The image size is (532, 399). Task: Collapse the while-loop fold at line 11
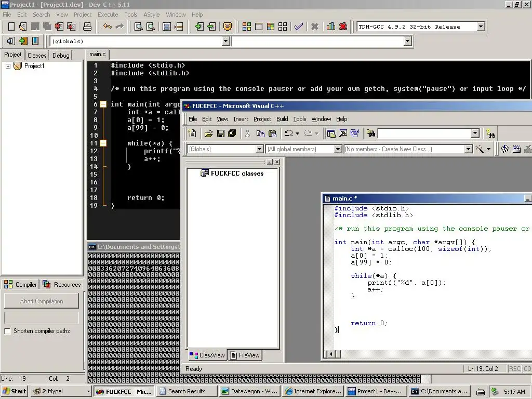(x=103, y=143)
